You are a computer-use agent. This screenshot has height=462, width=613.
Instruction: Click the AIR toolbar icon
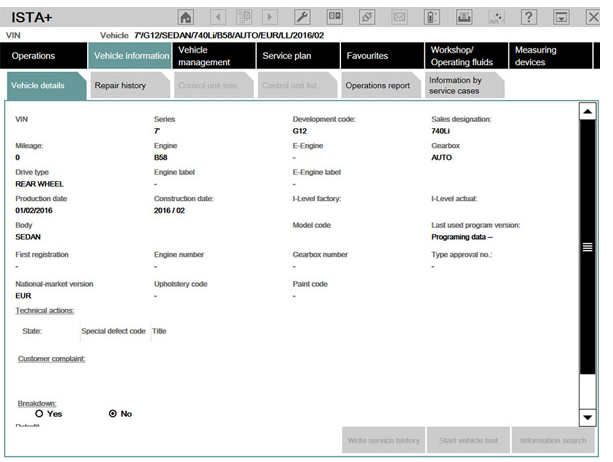coord(496,17)
